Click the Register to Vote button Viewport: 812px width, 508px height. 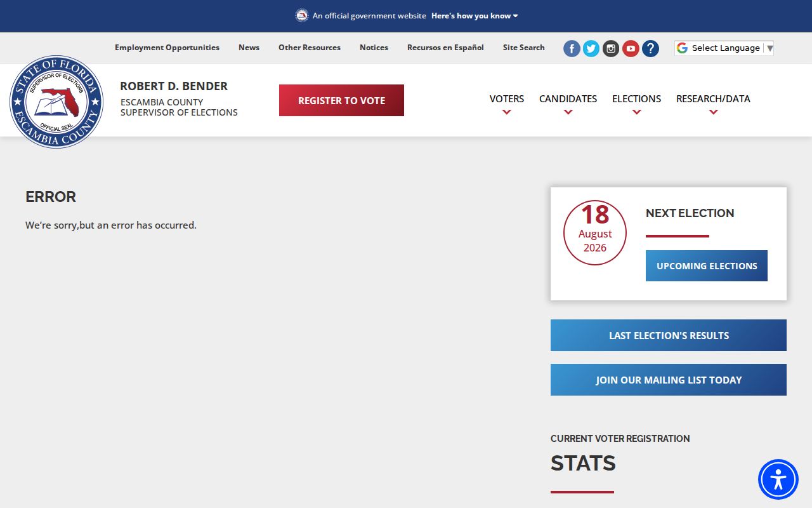pyautogui.click(x=341, y=100)
